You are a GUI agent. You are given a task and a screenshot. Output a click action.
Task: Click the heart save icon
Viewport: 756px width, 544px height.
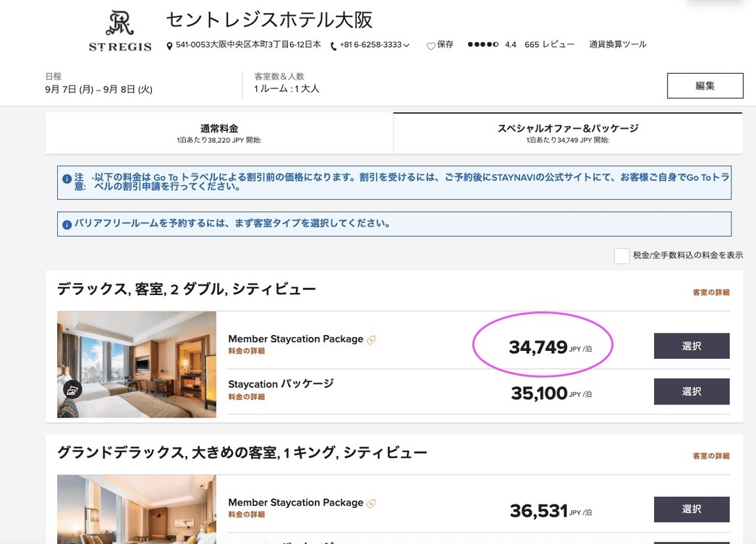tap(430, 46)
